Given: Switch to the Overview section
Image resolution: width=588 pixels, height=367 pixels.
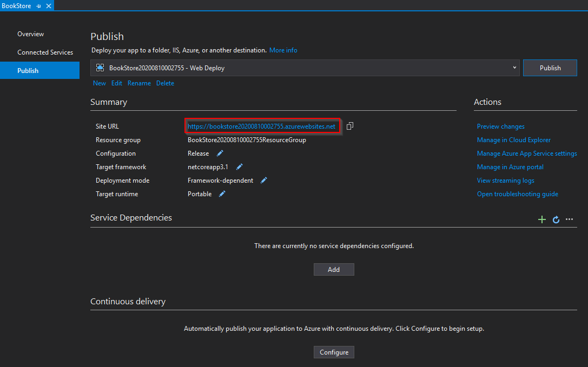Looking at the screenshot, I should tap(31, 34).
